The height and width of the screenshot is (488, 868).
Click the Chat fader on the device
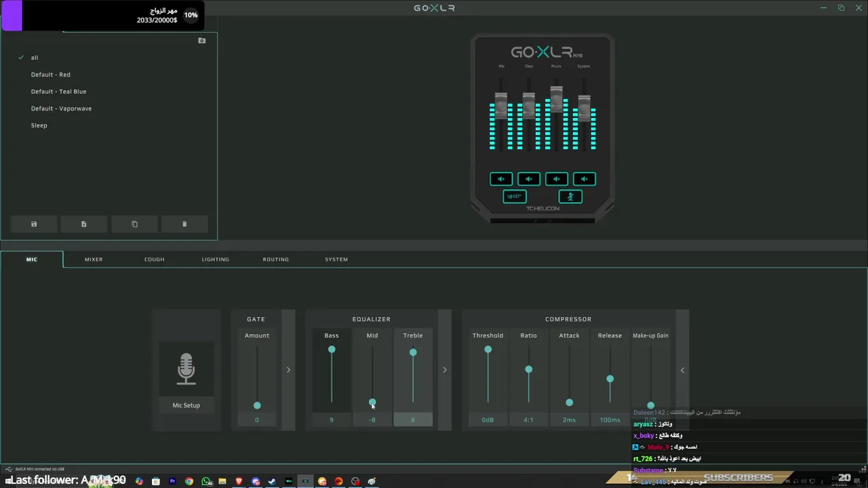click(x=529, y=106)
